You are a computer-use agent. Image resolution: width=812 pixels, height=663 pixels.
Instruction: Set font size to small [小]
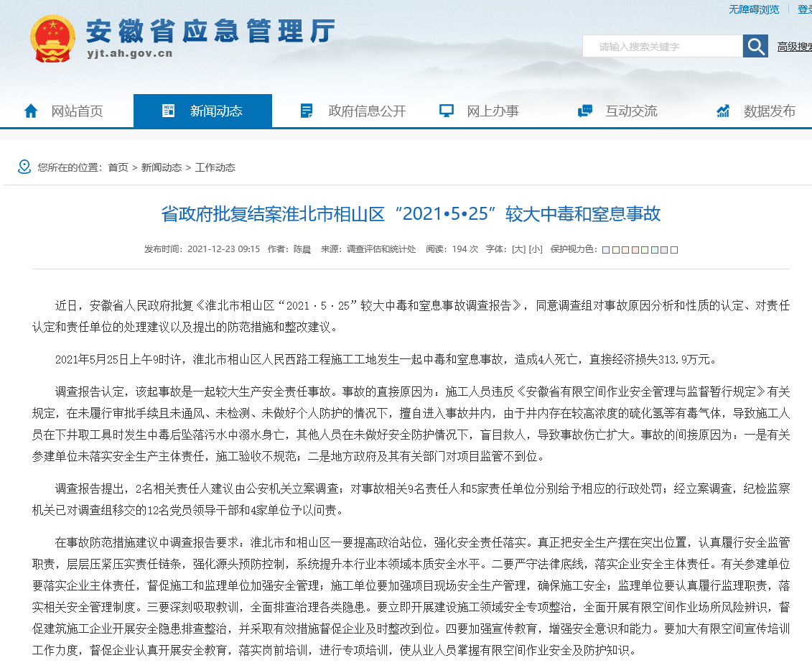(x=535, y=249)
